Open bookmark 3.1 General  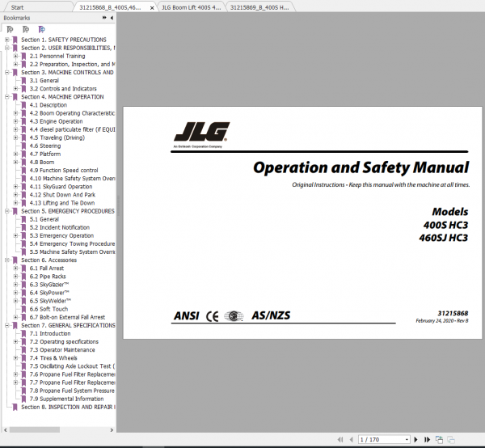point(44,80)
